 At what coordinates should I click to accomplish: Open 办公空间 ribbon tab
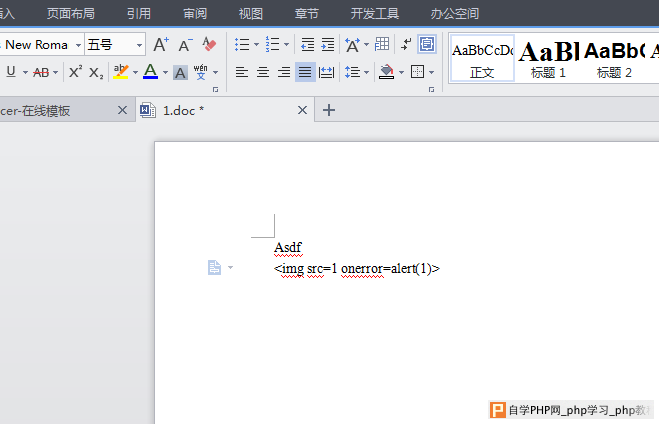click(455, 14)
